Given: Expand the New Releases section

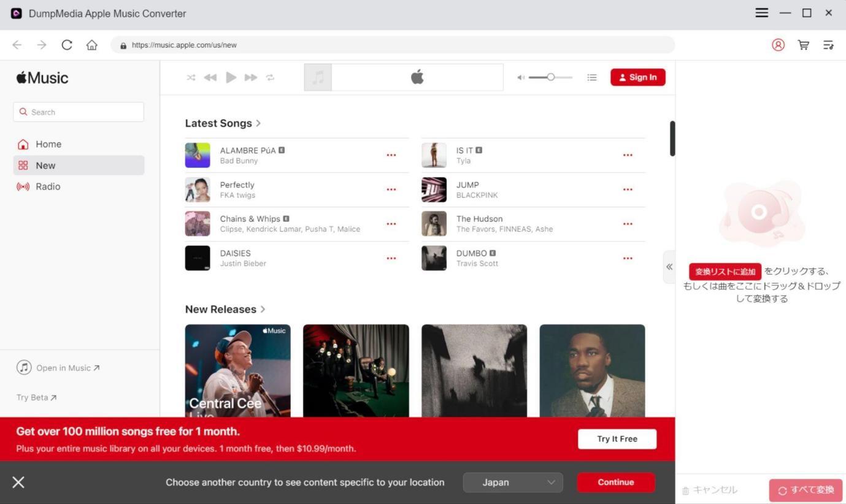Looking at the screenshot, I should coord(225,310).
